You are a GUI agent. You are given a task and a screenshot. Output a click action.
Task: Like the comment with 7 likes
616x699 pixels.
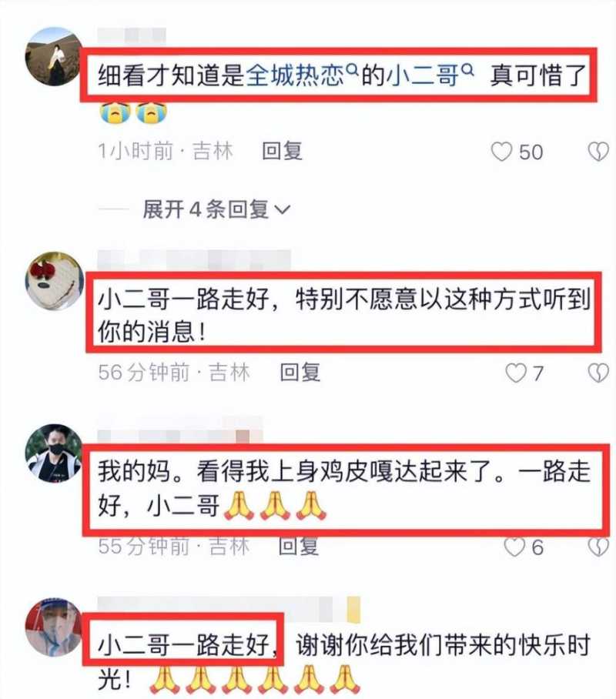pyautogui.click(x=516, y=373)
